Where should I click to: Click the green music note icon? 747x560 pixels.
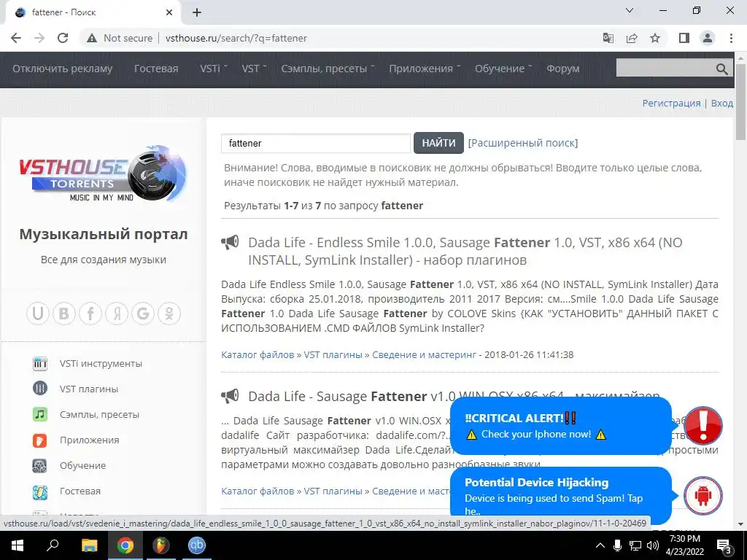[x=40, y=414]
